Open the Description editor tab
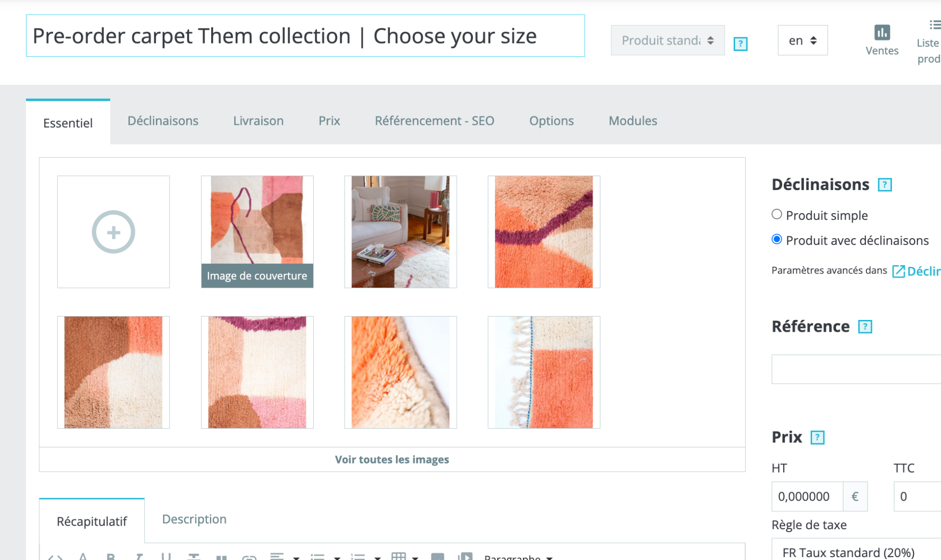The height and width of the screenshot is (560, 941). tap(194, 519)
